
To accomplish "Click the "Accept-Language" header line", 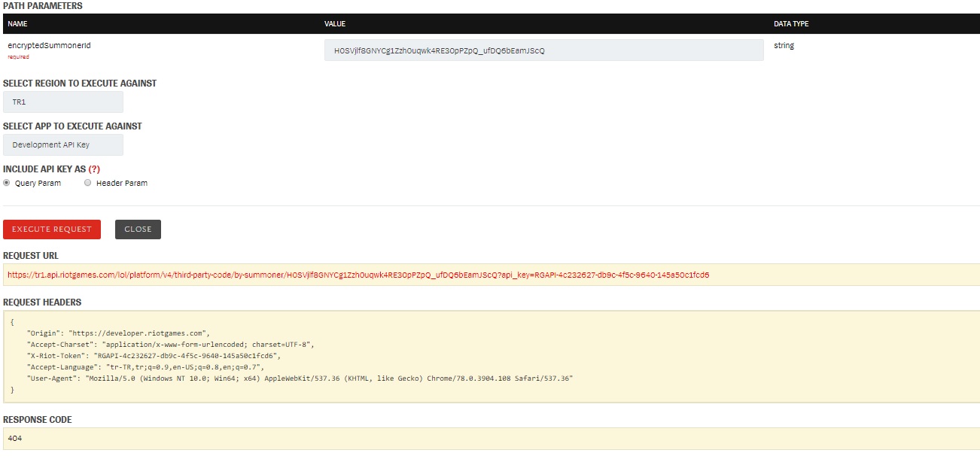I will click(145, 366).
